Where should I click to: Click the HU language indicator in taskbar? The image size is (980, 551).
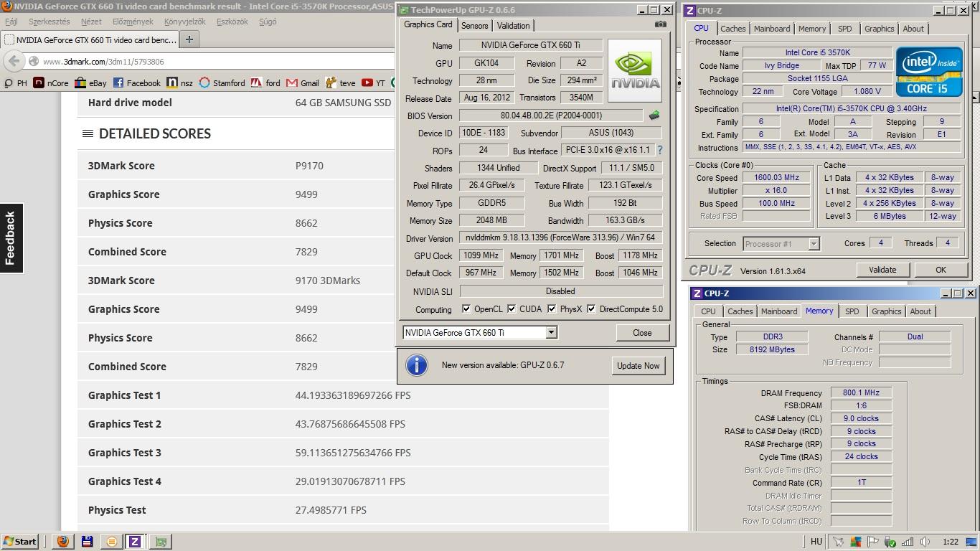(816, 542)
